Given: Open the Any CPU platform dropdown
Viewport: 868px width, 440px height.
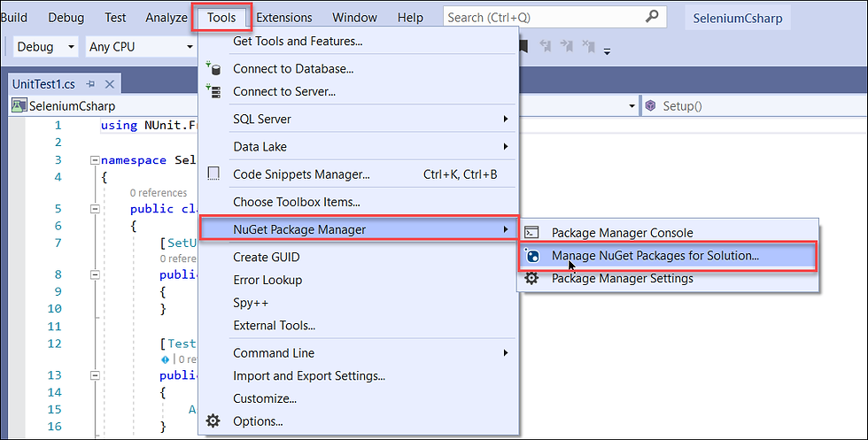Looking at the screenshot, I should pyautogui.click(x=141, y=47).
